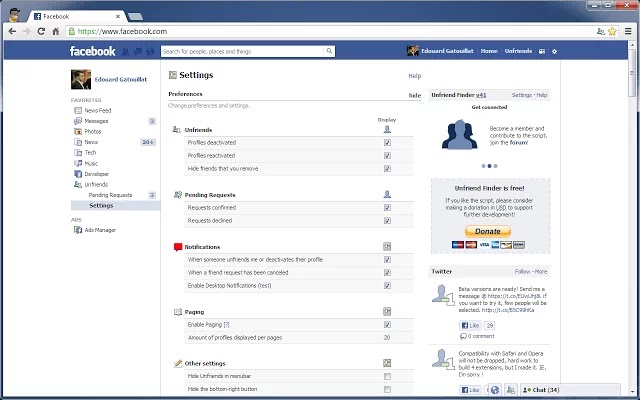Screen dimensions: 640x400
Task: Click Unfriend Finder v41 version link
Action: pyautogui.click(x=481, y=95)
